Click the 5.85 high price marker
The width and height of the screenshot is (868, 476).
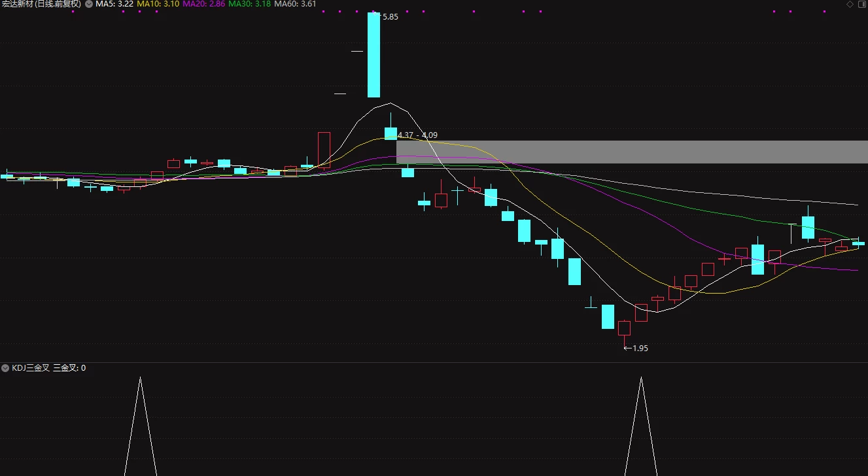coord(389,17)
